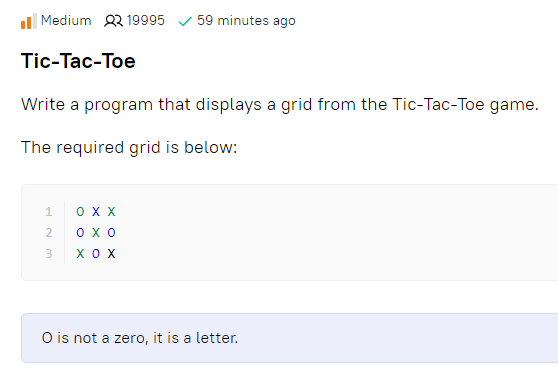Click the 59 minutes ago timestamp

coord(246,21)
